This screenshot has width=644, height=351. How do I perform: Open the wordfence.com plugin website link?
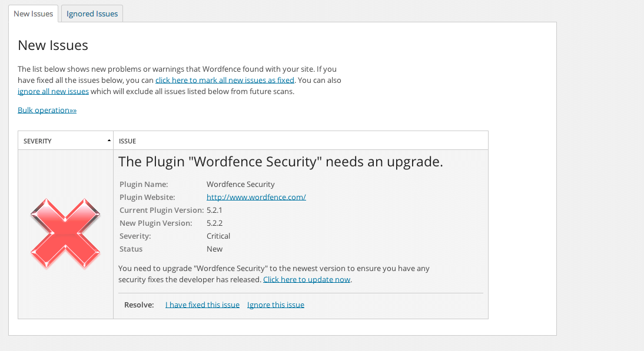coord(256,197)
